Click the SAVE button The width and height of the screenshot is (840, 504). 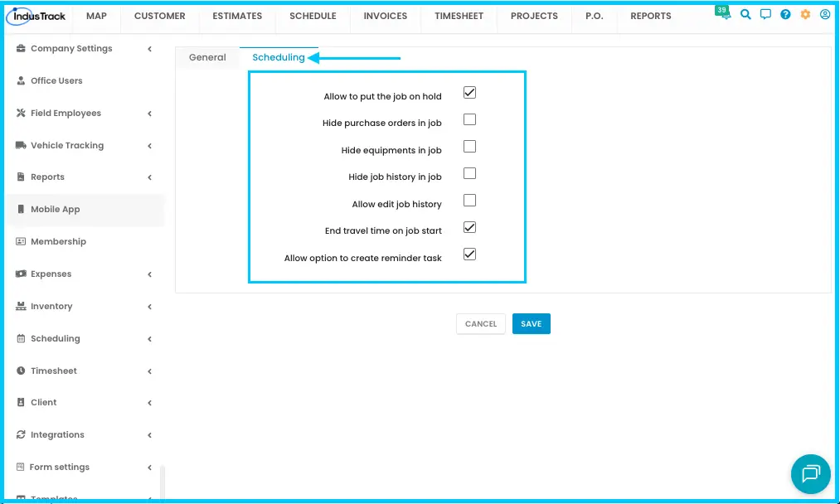coord(531,323)
